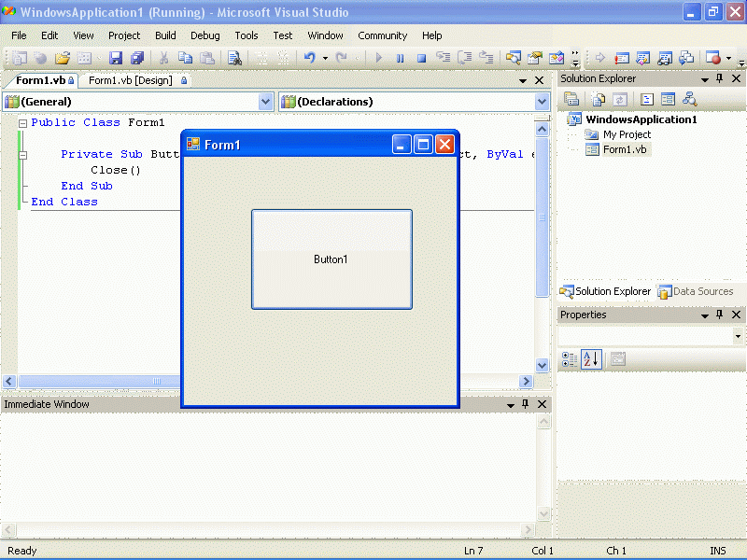Click the Uncomment selected lines icon

coord(283,58)
